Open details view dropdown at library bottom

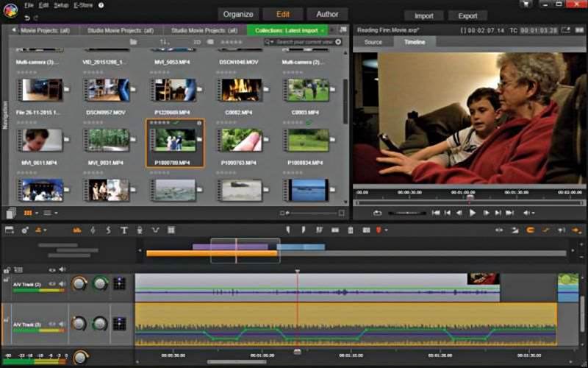[x=56, y=213]
